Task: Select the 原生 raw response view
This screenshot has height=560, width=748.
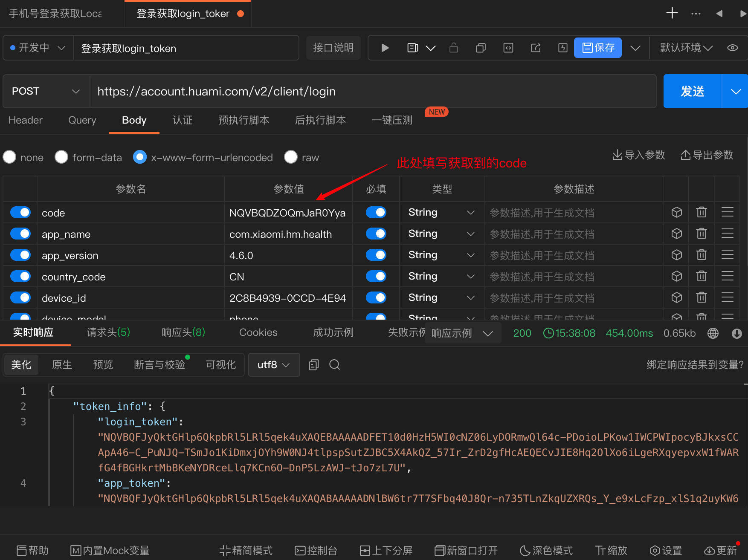Action: (x=62, y=365)
